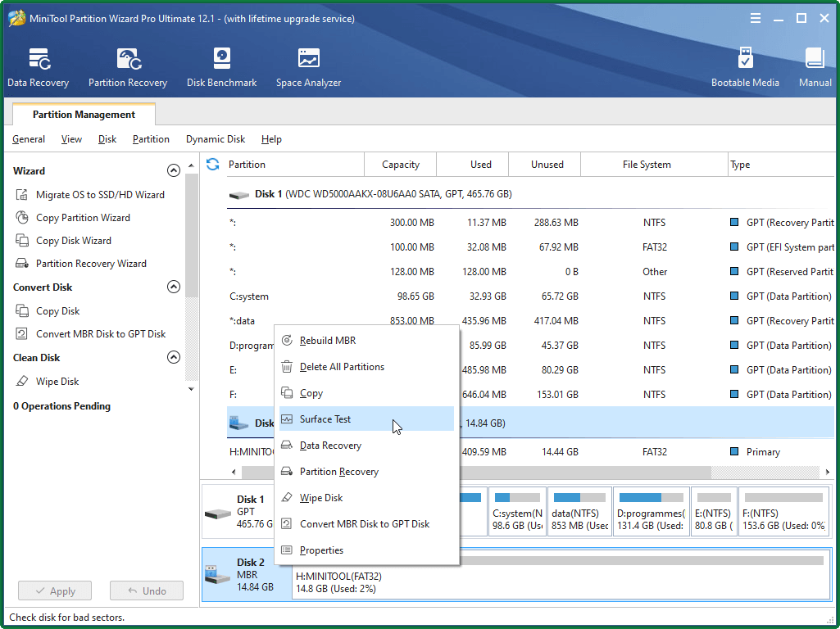840x629 pixels.
Task: Click 'GPT (EFI System part' type cell
Action: (x=790, y=247)
